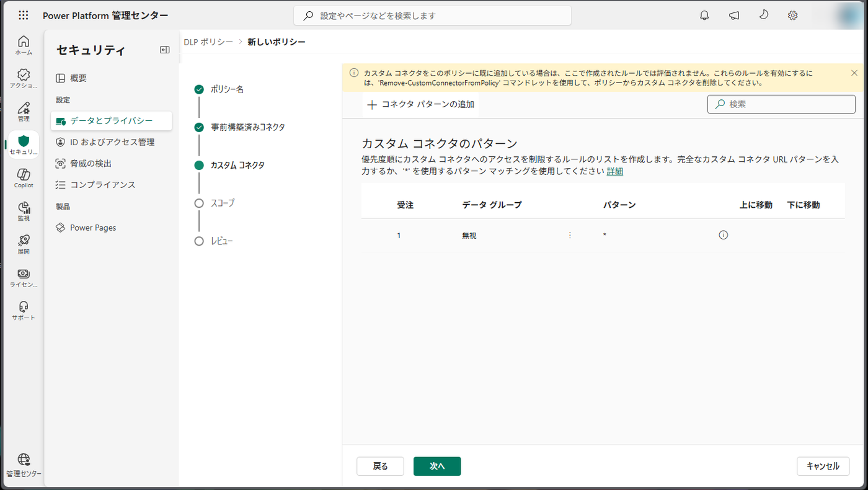
Task: Open the 詳細 link
Action: (615, 171)
